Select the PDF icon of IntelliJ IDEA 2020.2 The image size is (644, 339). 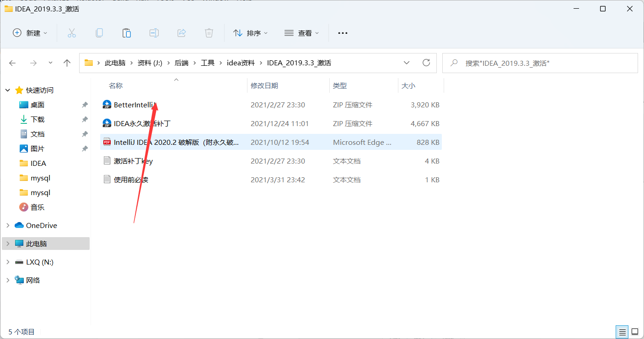coord(107,142)
